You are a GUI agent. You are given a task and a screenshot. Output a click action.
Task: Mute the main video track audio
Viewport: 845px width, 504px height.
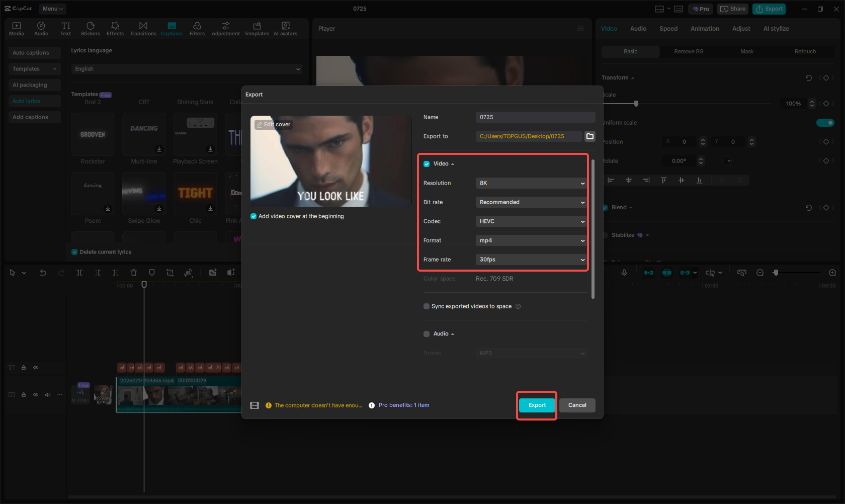tap(48, 395)
